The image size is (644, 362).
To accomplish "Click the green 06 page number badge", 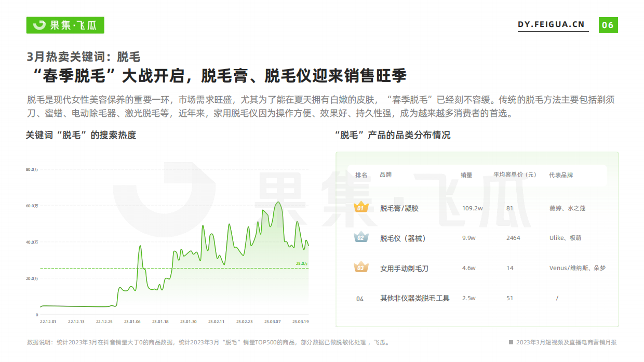I will [x=608, y=24].
